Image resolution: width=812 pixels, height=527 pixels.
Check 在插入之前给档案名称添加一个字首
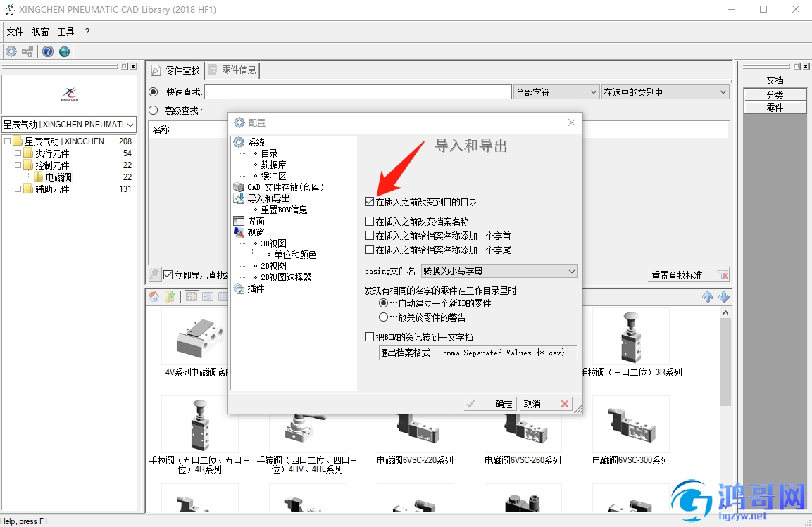[x=369, y=235]
